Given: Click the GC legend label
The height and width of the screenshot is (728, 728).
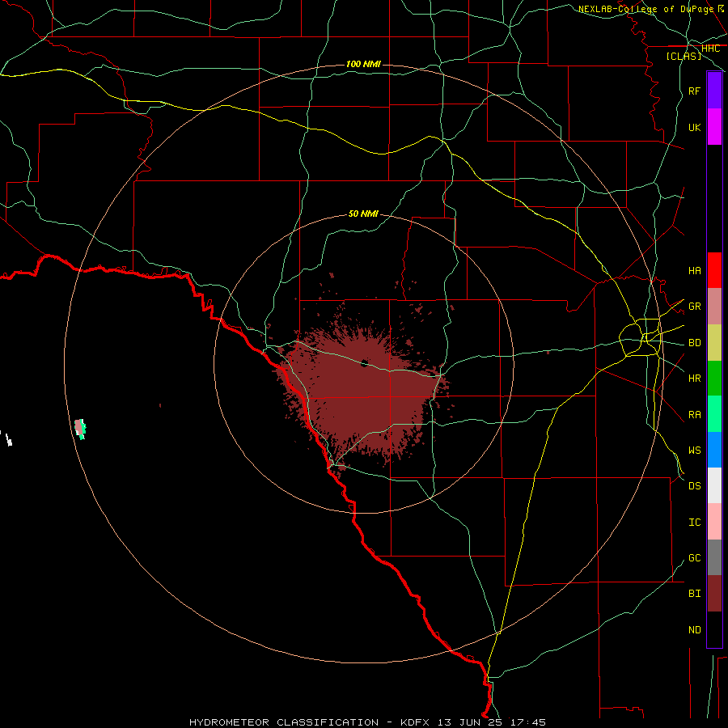Looking at the screenshot, I should coord(695,558).
